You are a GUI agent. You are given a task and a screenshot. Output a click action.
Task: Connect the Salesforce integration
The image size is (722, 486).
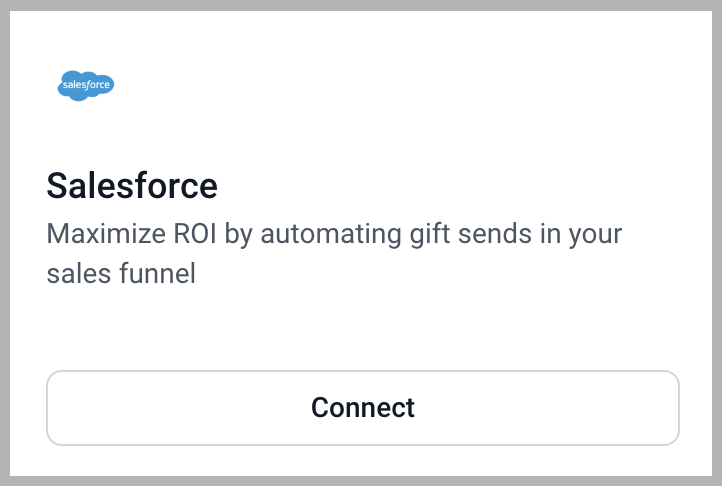[363, 408]
